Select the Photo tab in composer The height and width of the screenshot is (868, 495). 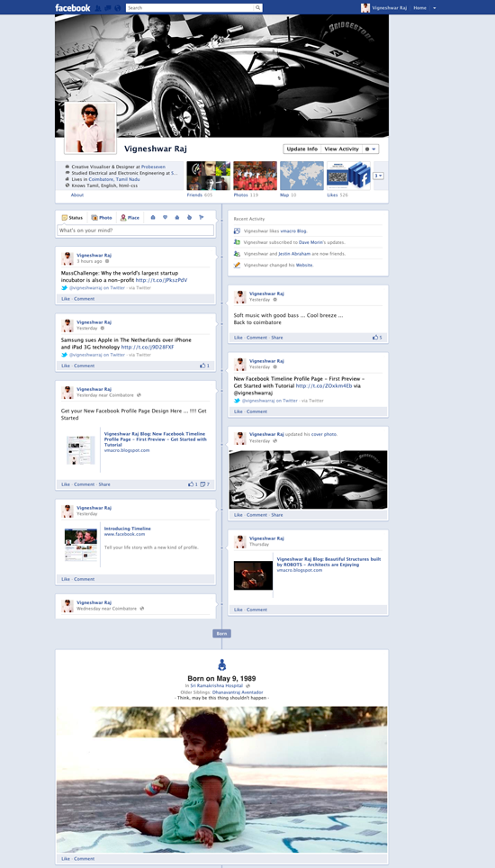coord(102,218)
